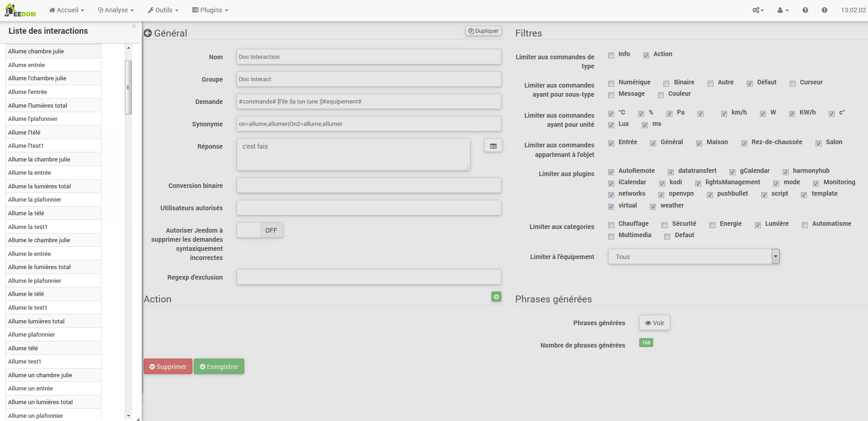Click the Jeedom logo in navbar
Image resolution: width=868 pixels, height=421 pixels.
pos(20,10)
